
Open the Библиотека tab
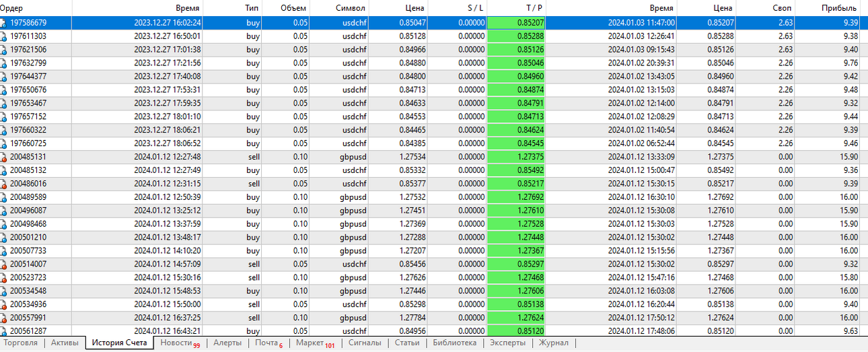click(455, 343)
